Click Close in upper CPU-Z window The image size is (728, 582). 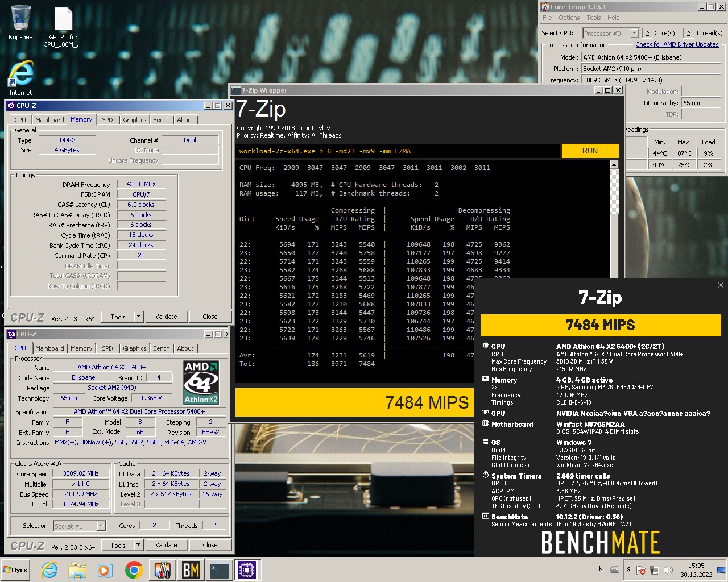point(210,317)
